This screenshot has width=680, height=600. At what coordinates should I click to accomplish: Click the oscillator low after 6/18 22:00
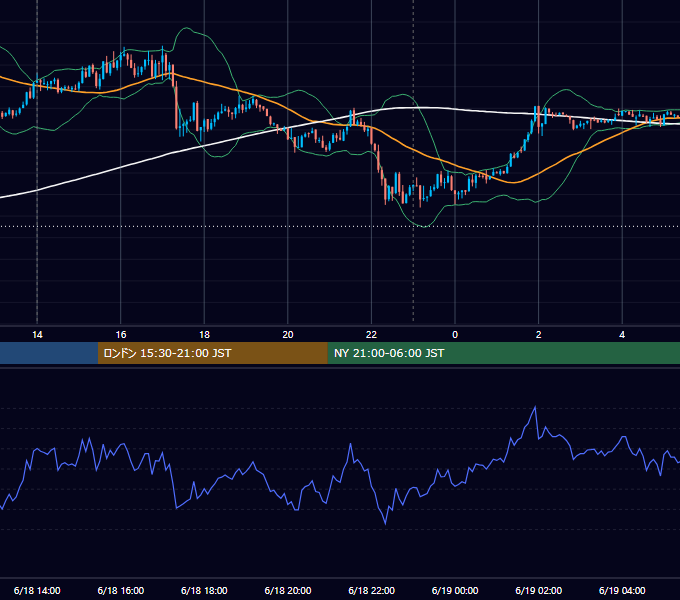385,523
